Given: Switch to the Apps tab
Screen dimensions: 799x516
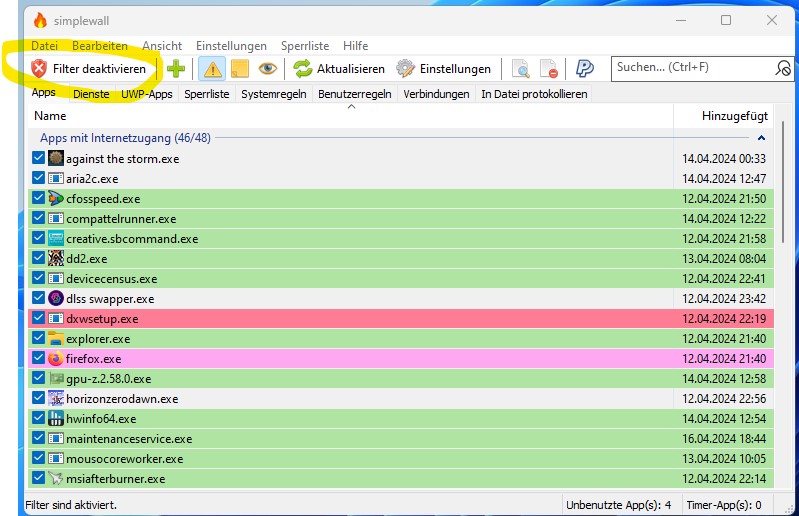Looking at the screenshot, I should pyautogui.click(x=43, y=93).
